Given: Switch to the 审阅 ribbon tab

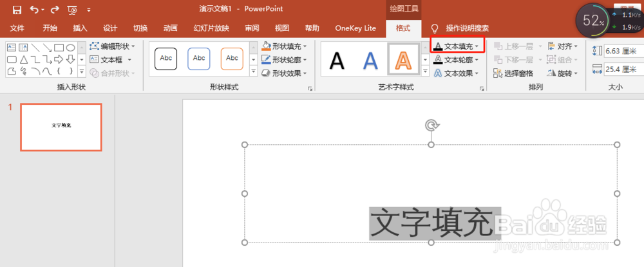Looking at the screenshot, I should point(252,28).
